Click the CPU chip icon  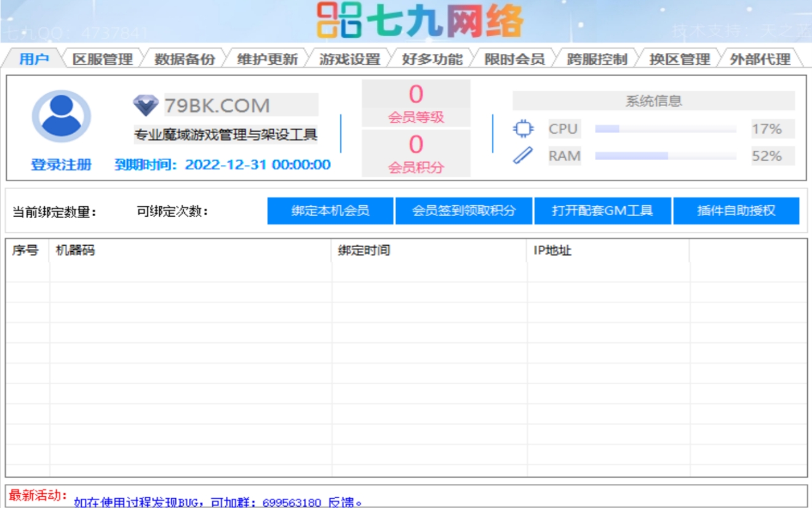click(523, 129)
